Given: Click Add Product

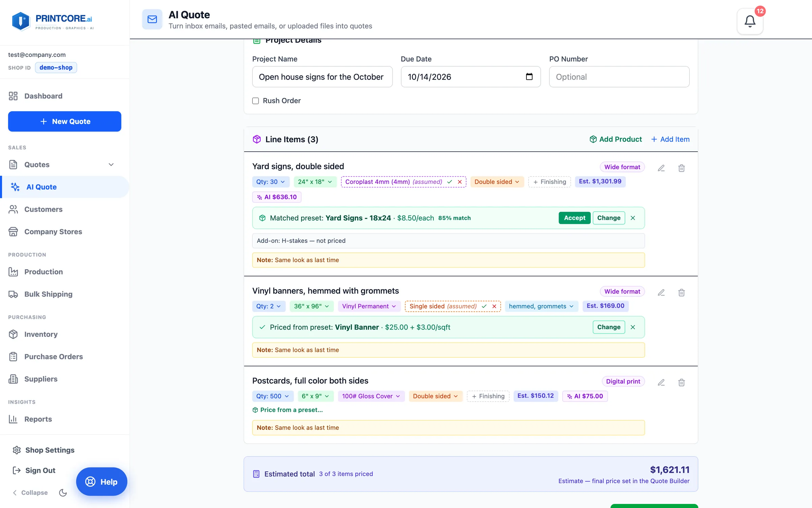Looking at the screenshot, I should [x=615, y=139].
